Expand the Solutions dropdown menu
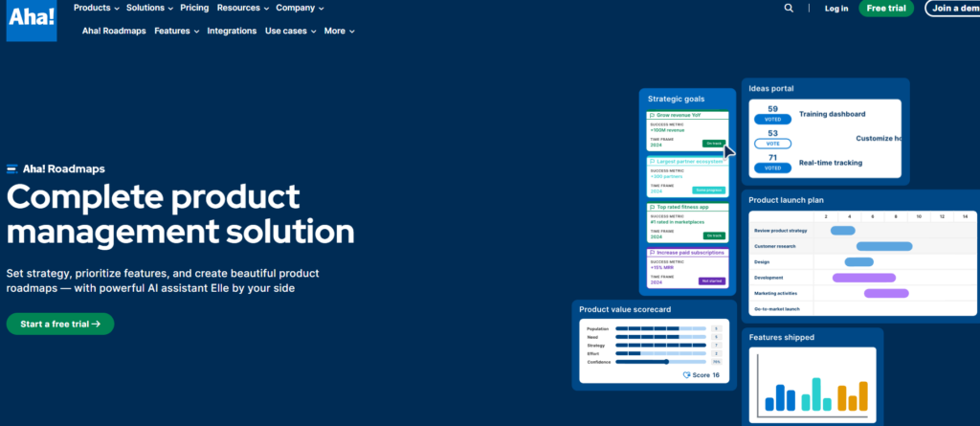The width and height of the screenshot is (980, 426). pyautogui.click(x=149, y=8)
